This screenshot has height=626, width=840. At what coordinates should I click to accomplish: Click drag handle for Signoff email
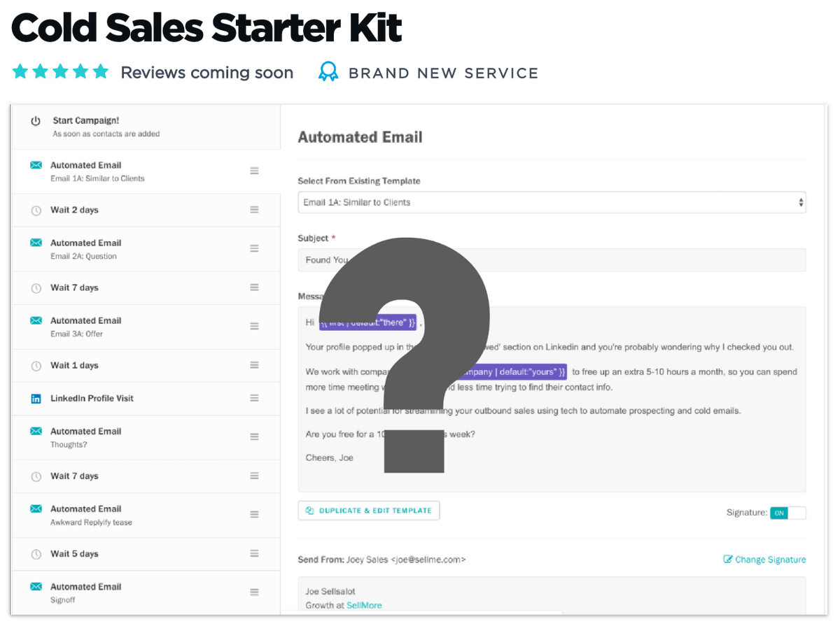[254, 592]
